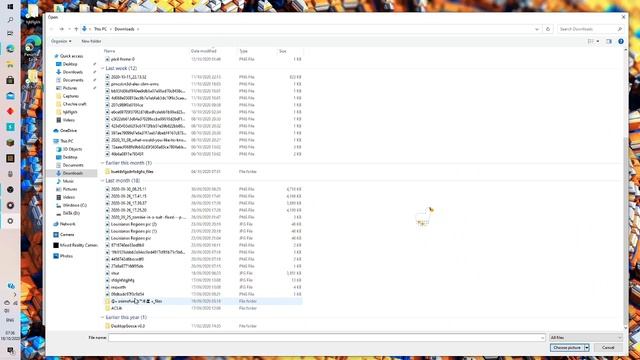Screen dimensions: 640x360
Task: Select Network in navigation pane
Action: coord(67,224)
